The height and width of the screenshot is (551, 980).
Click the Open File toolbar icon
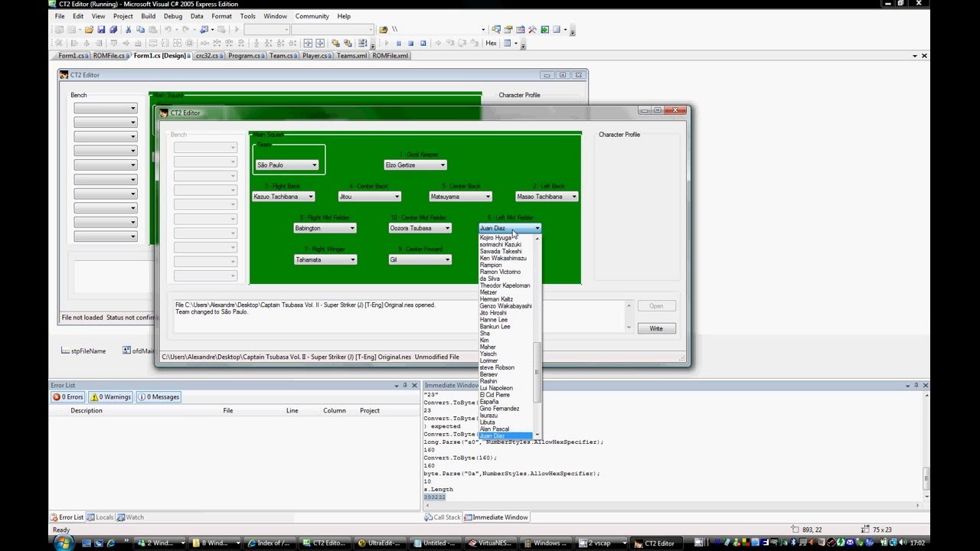point(88,30)
